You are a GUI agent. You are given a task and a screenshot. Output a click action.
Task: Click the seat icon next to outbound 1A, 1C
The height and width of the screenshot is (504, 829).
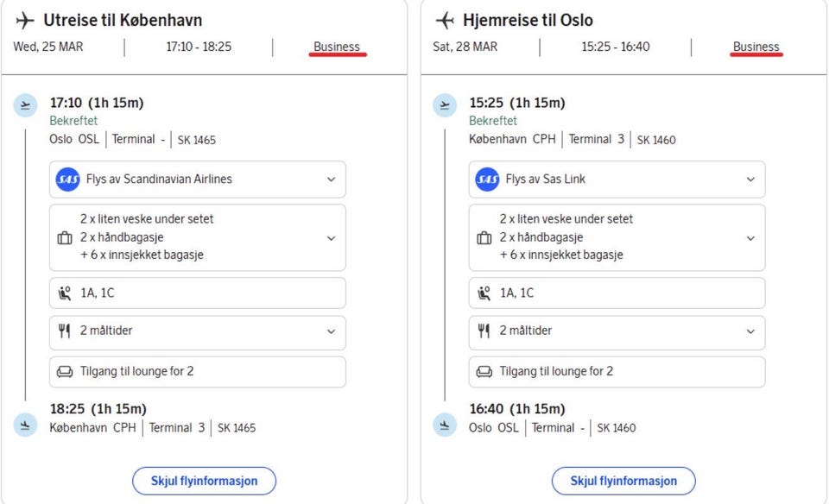[65, 293]
